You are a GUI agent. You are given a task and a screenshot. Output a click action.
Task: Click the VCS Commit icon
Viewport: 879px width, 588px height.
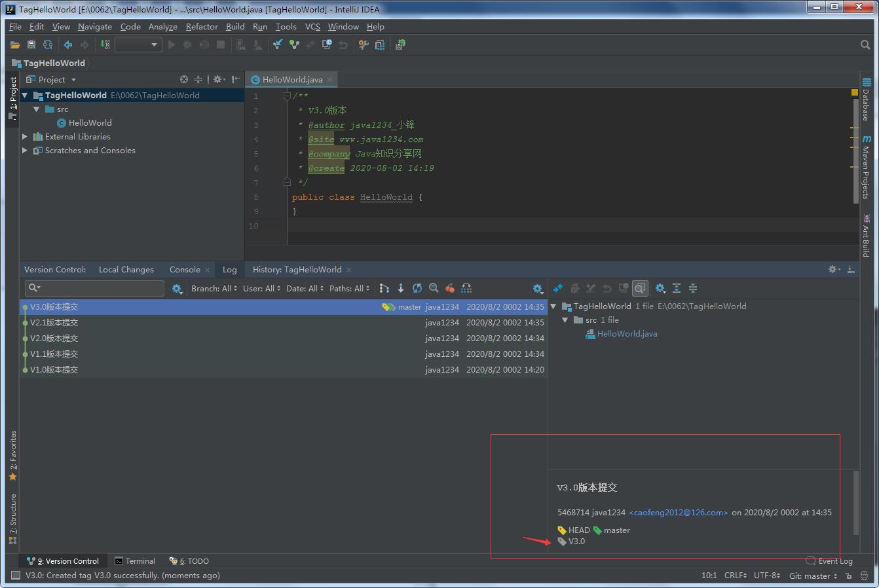[294, 45]
